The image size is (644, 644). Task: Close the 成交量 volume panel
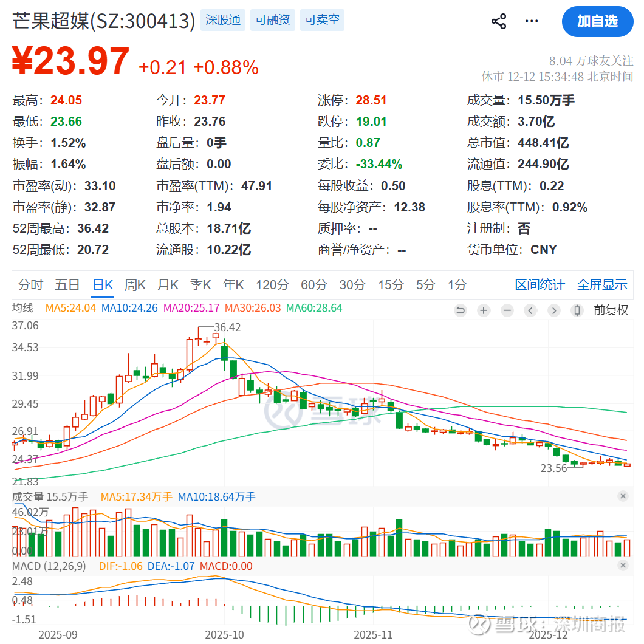click(623, 496)
